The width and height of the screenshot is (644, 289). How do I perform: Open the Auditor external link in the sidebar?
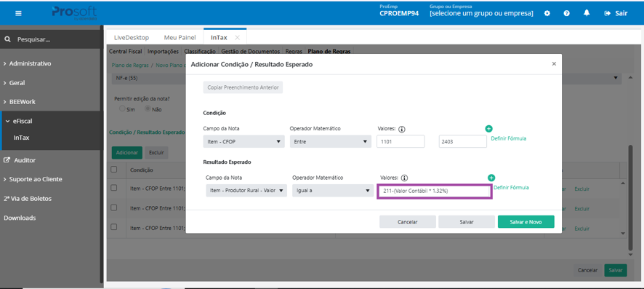click(20, 160)
